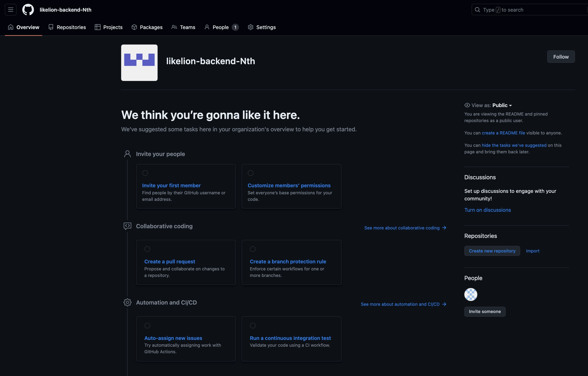Viewport: 588px width, 376px height.
Task: Click the search magnifier icon
Action: [x=477, y=10]
